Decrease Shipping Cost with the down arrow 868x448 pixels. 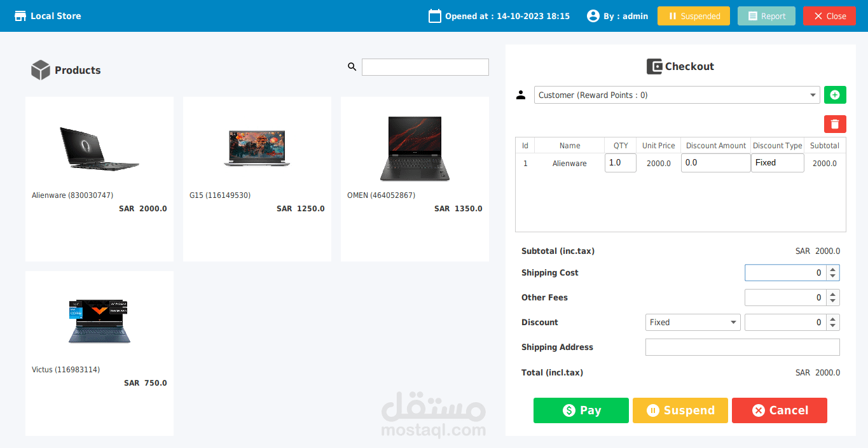coord(833,276)
